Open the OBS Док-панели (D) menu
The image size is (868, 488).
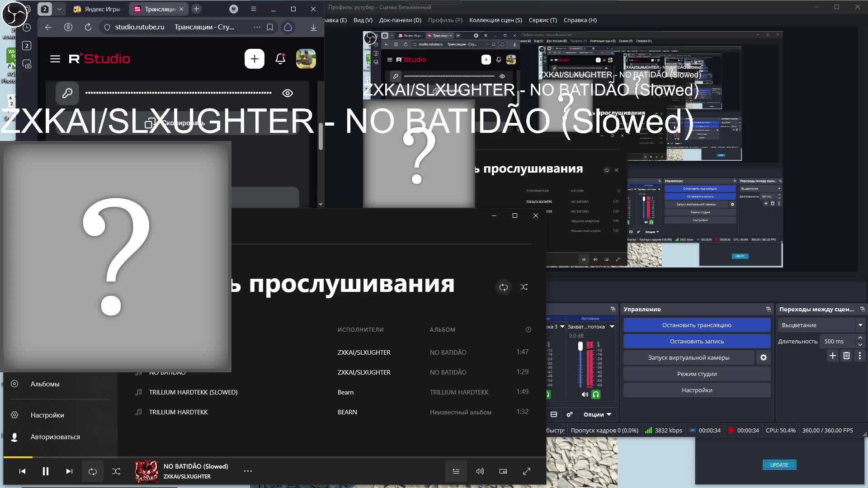point(400,20)
